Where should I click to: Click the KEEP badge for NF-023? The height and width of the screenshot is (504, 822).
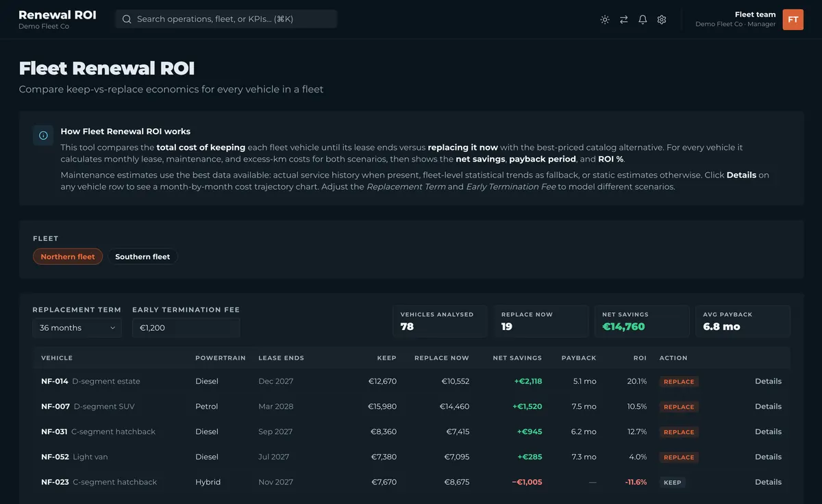click(673, 482)
